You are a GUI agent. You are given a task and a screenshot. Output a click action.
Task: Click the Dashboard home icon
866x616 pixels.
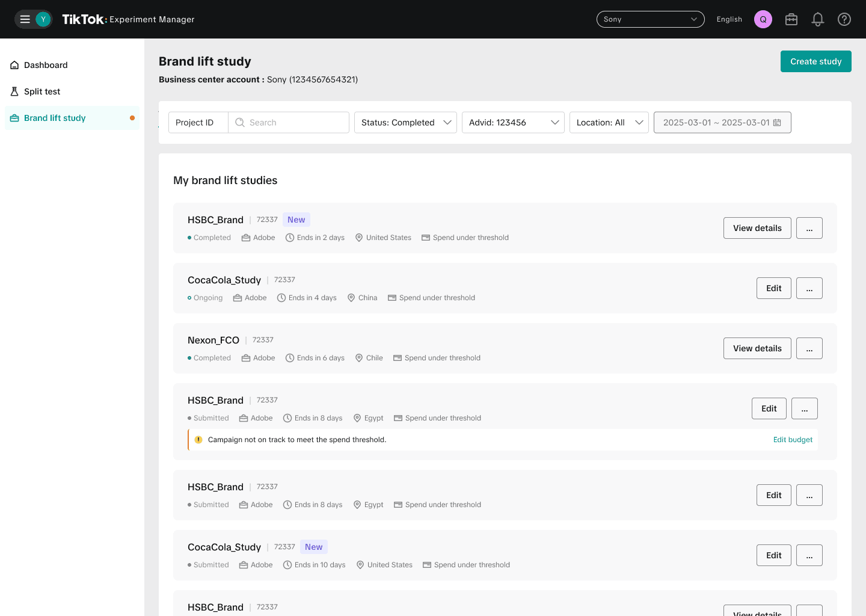tap(14, 65)
